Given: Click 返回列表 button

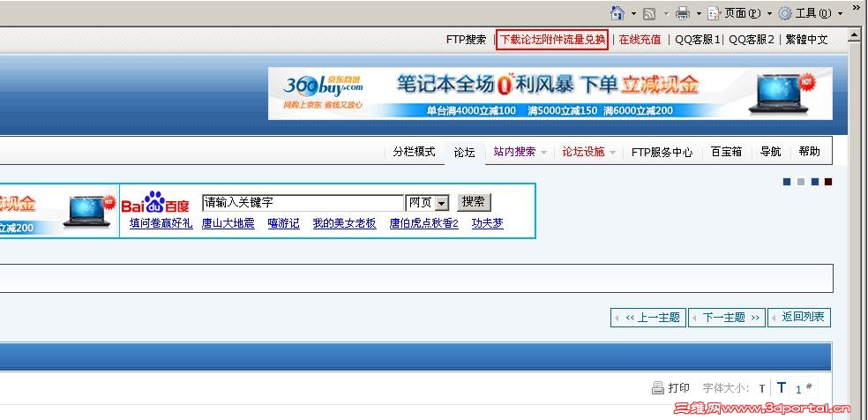Looking at the screenshot, I should coord(799,318).
